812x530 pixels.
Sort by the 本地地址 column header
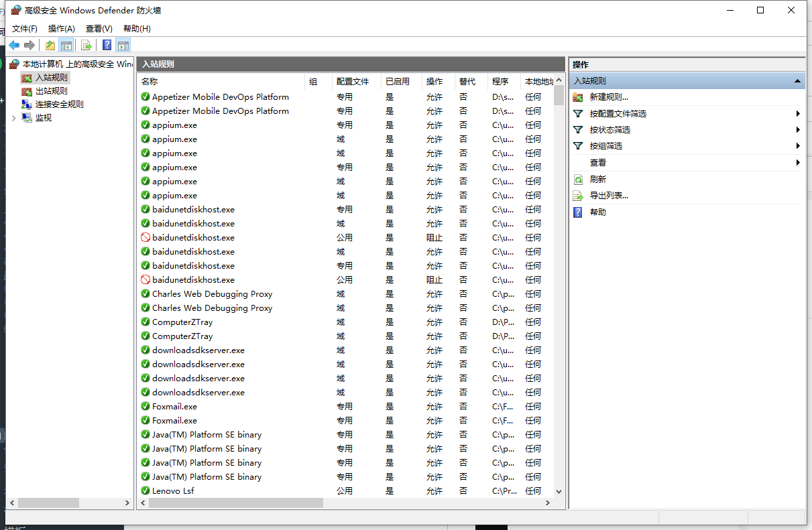[x=537, y=81]
